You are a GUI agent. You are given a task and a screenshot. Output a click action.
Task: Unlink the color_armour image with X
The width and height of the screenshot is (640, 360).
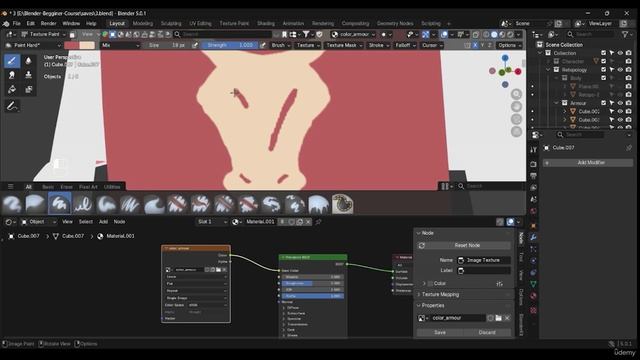[507, 318]
